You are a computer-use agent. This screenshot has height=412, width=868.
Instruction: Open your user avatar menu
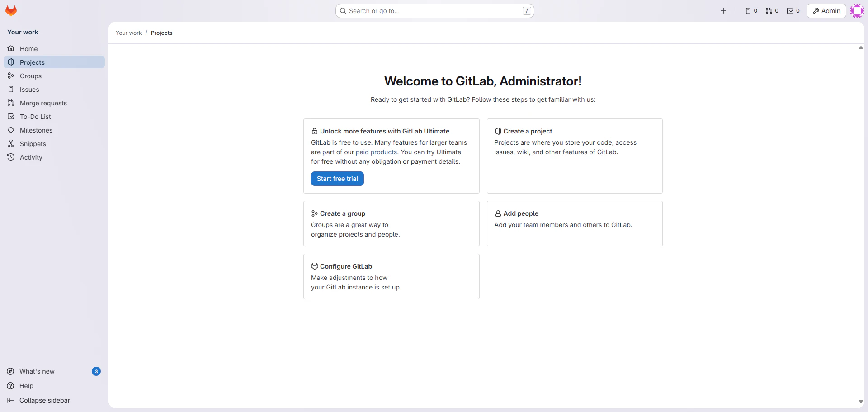click(857, 10)
